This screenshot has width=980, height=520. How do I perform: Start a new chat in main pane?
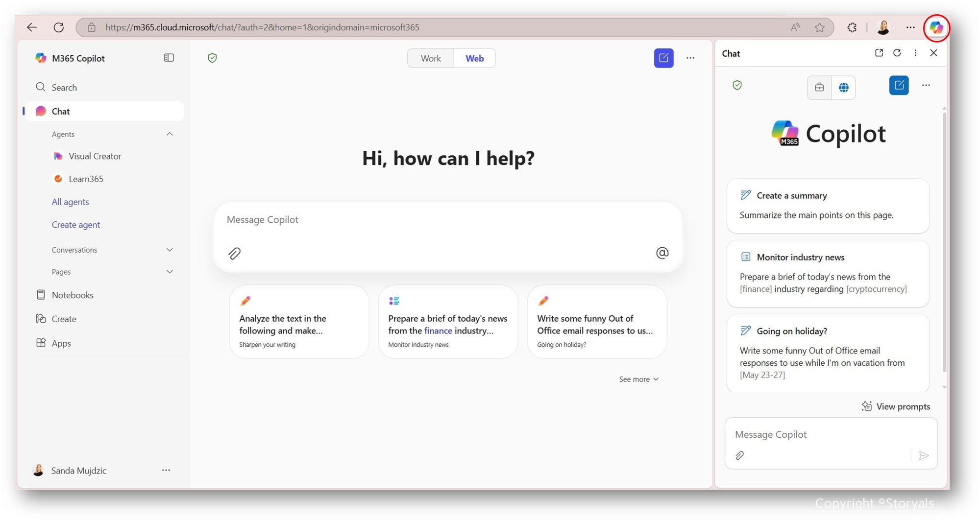point(663,58)
